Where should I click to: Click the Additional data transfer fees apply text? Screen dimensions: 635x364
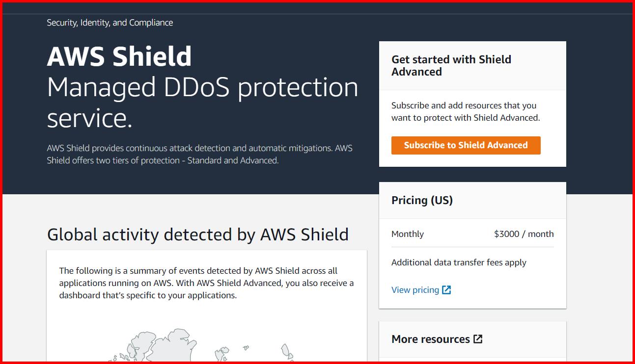(459, 262)
